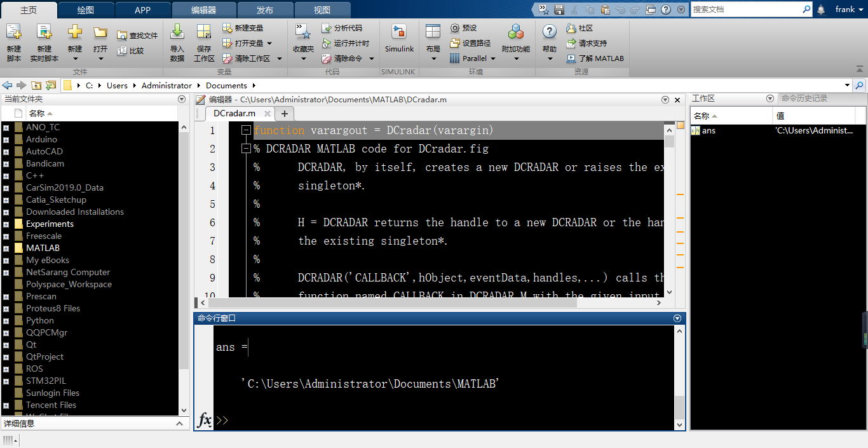
Task: Open 预设 (Preferences) from the ribbon
Action: [466, 27]
